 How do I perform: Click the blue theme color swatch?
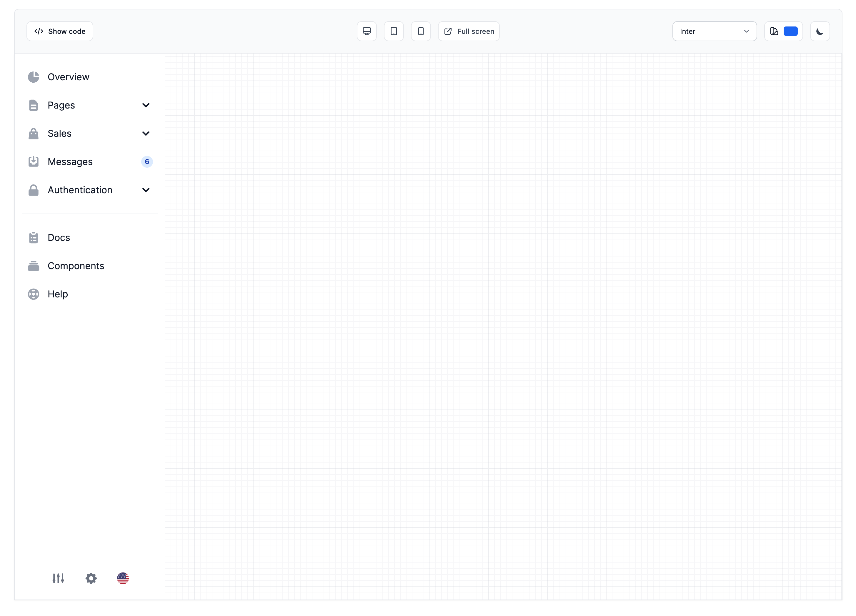tap(790, 31)
